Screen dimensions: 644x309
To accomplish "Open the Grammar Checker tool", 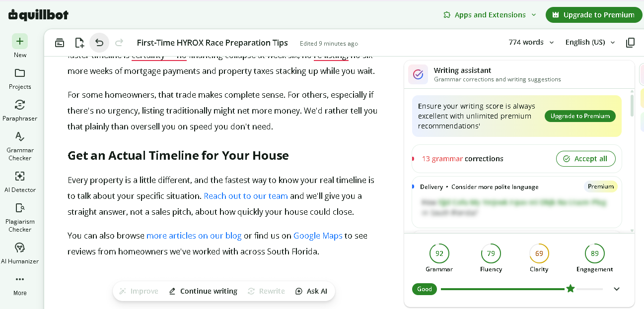I will pos(20,146).
